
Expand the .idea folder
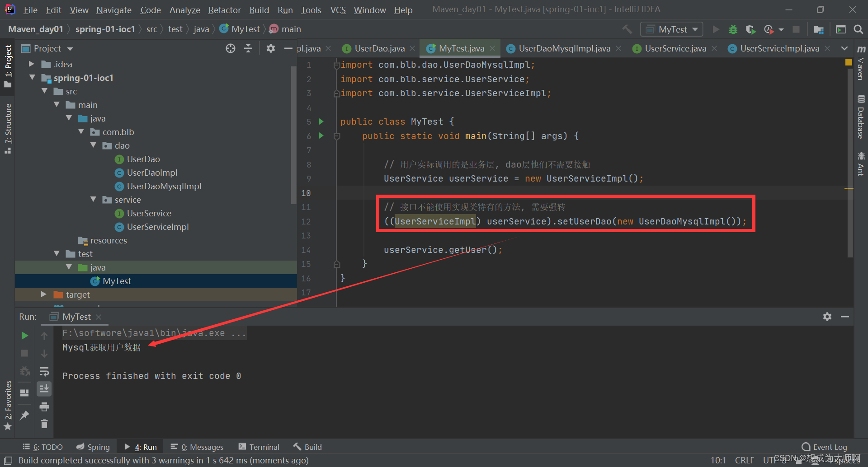click(x=32, y=64)
